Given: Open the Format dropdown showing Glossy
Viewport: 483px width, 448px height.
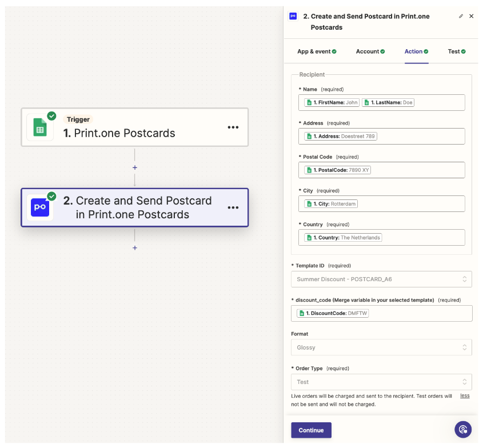Looking at the screenshot, I should click(381, 347).
